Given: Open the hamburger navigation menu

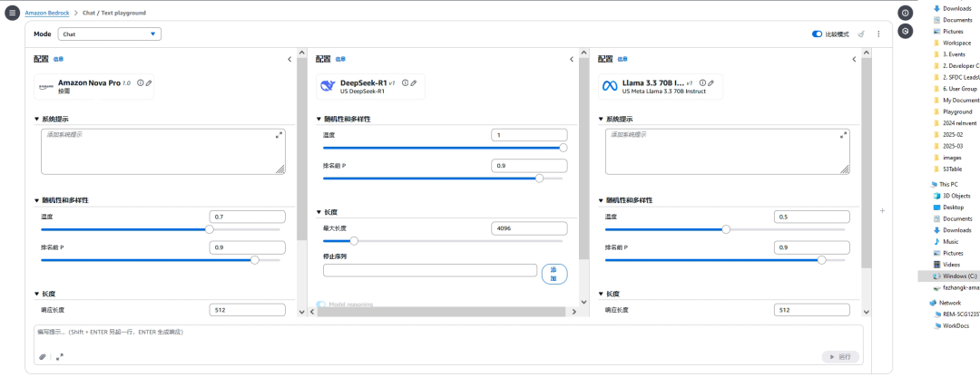Looking at the screenshot, I should pyautogui.click(x=13, y=13).
